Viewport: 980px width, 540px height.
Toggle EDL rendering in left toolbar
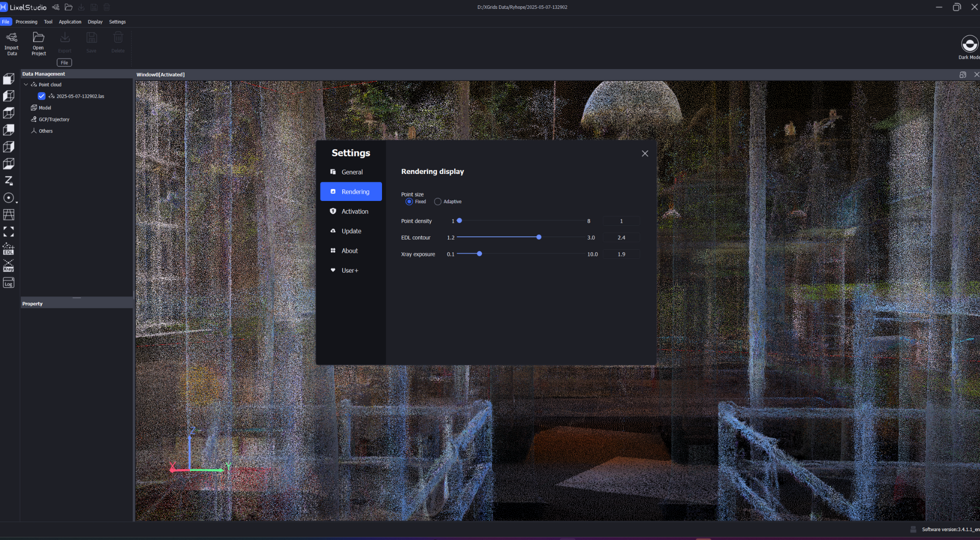pos(8,249)
